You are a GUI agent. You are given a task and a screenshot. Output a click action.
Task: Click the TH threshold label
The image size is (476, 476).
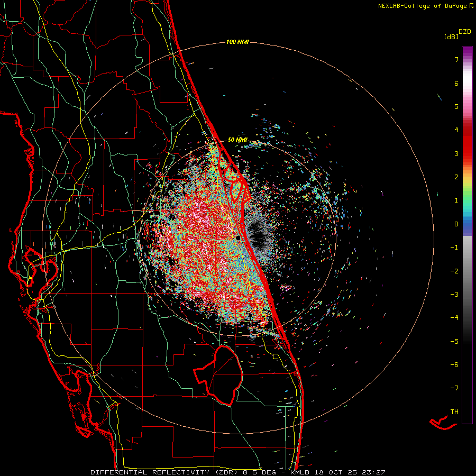point(454,412)
